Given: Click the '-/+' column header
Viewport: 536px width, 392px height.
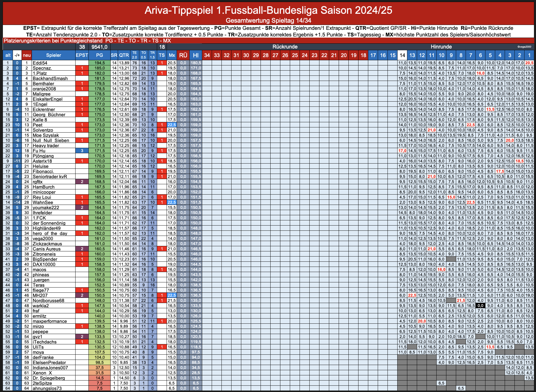Looking at the screenshot, I should tap(18, 55).
